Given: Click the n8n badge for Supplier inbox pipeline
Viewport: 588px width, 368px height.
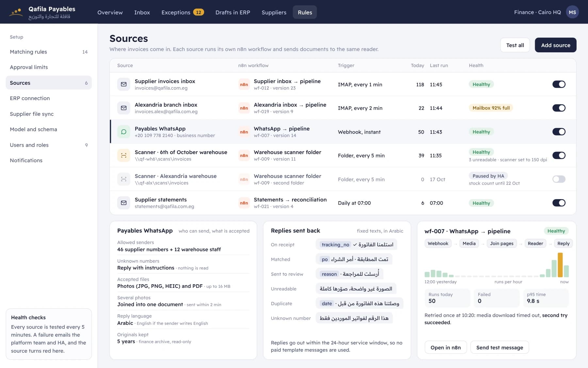Looking at the screenshot, I should [244, 84].
